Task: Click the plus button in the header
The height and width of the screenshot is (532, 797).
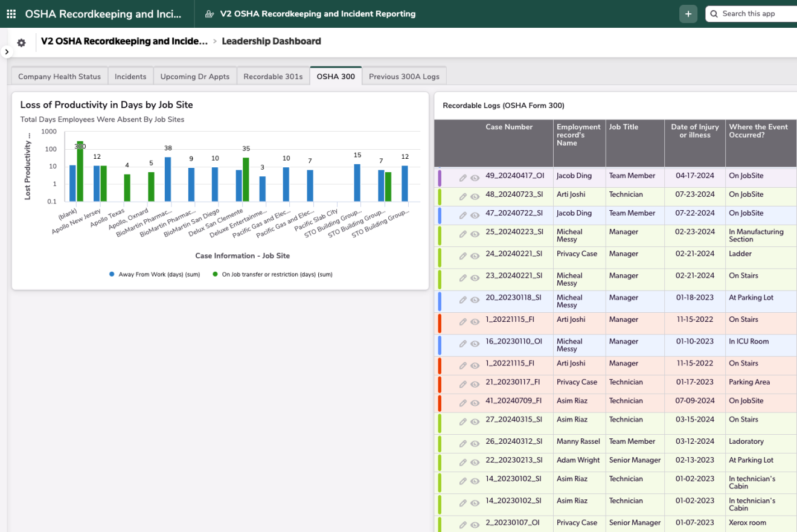Action: [688, 14]
